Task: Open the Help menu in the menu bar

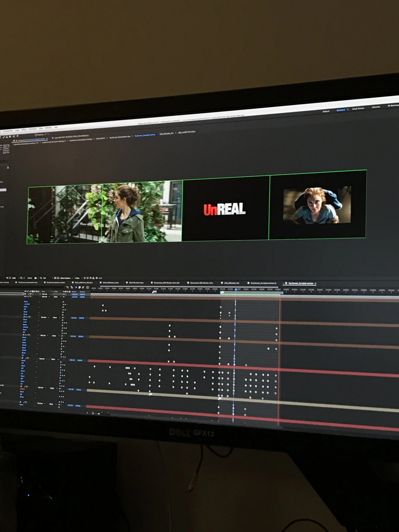Action: (x=56, y=127)
